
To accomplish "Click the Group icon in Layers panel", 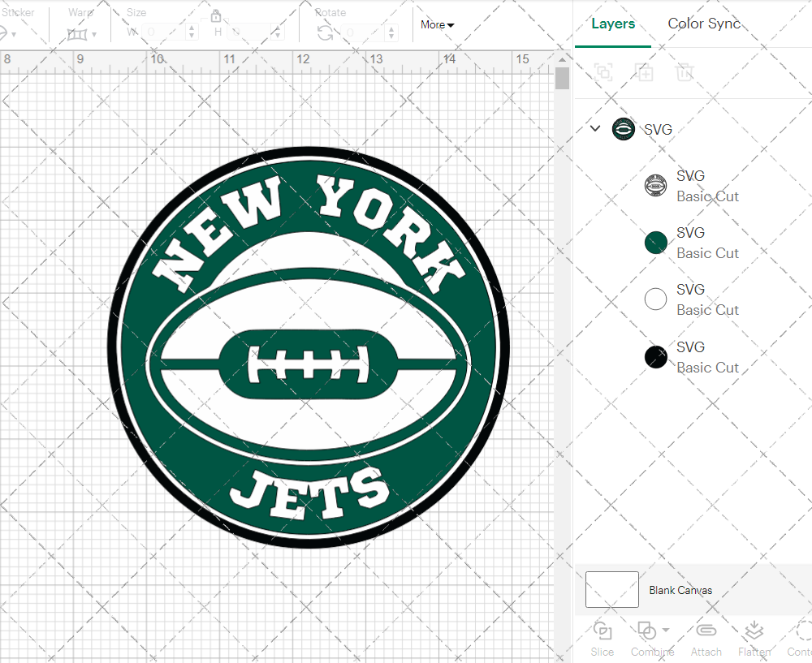I will coord(603,72).
